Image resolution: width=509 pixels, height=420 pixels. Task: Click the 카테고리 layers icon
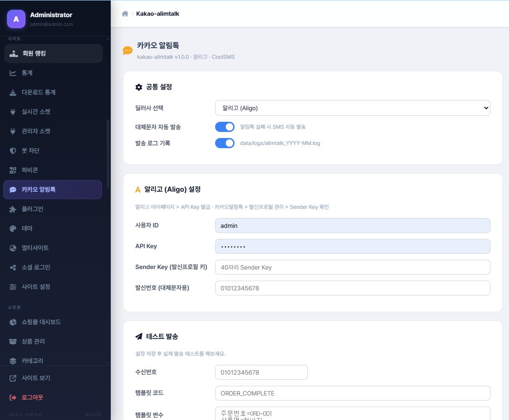[x=13, y=361]
